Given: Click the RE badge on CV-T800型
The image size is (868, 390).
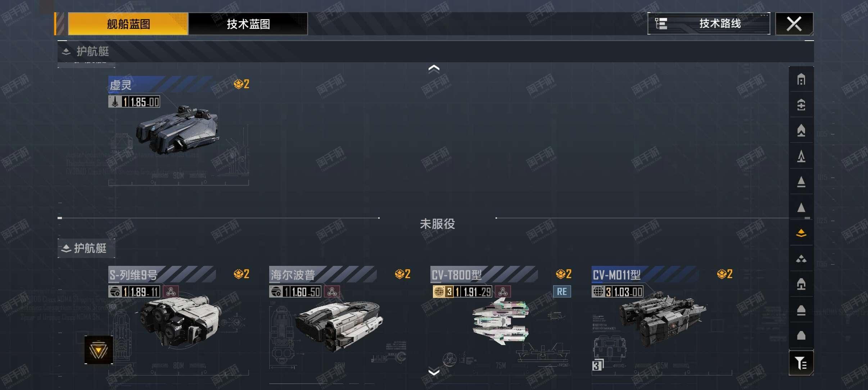Looking at the screenshot, I should (562, 291).
